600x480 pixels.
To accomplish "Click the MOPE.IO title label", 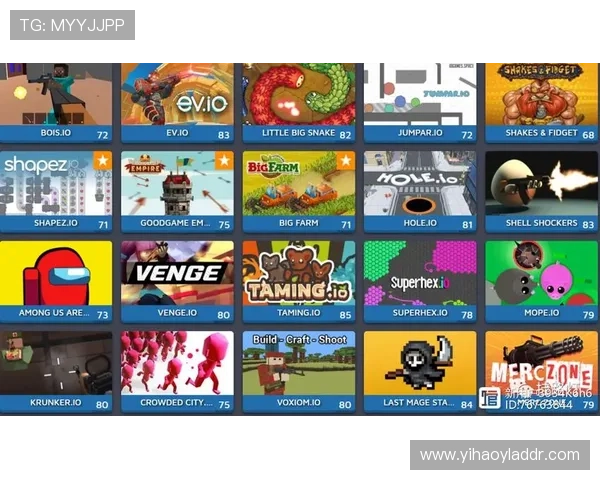I will [541, 313].
